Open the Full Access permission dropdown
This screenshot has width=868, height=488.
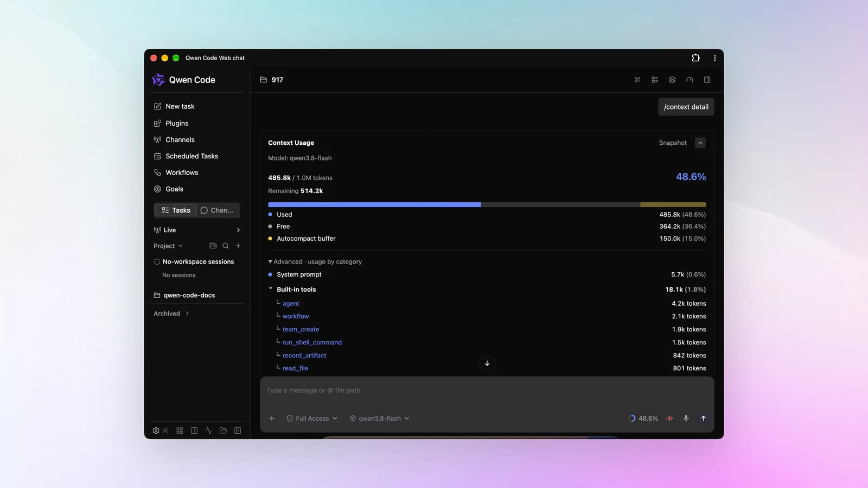click(312, 418)
